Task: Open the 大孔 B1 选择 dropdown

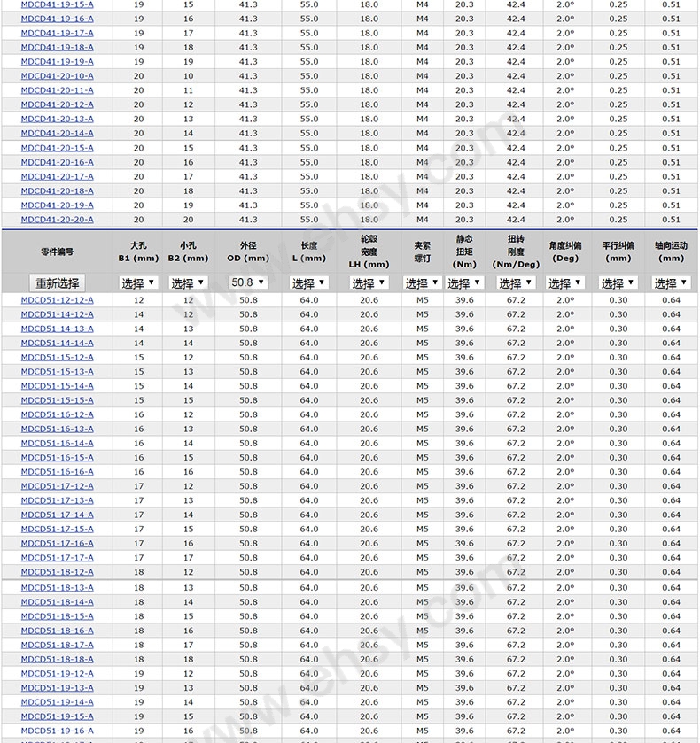Action: [x=138, y=283]
